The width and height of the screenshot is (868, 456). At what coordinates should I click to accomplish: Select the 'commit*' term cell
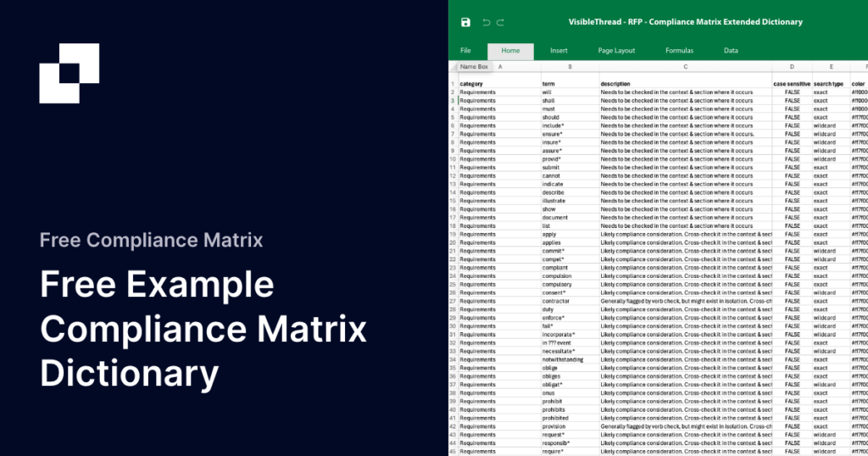click(570, 251)
